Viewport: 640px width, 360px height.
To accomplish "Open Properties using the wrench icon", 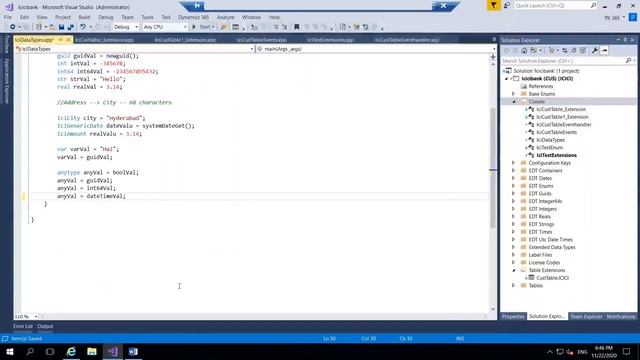I will tap(595, 51).
